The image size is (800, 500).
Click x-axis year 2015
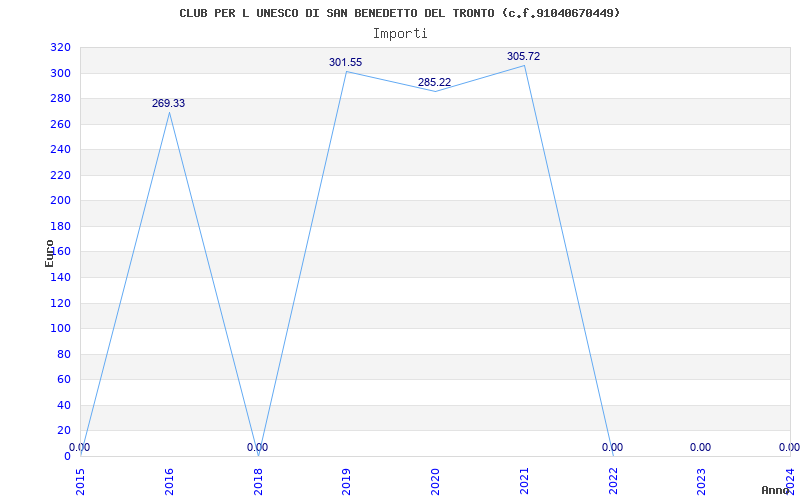point(81,482)
